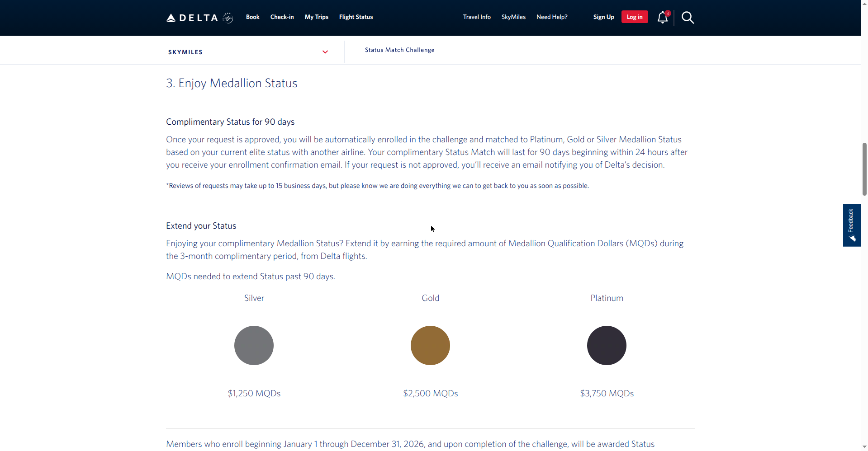Go to My Trips
This screenshot has width=868, height=451.
coord(316,17)
